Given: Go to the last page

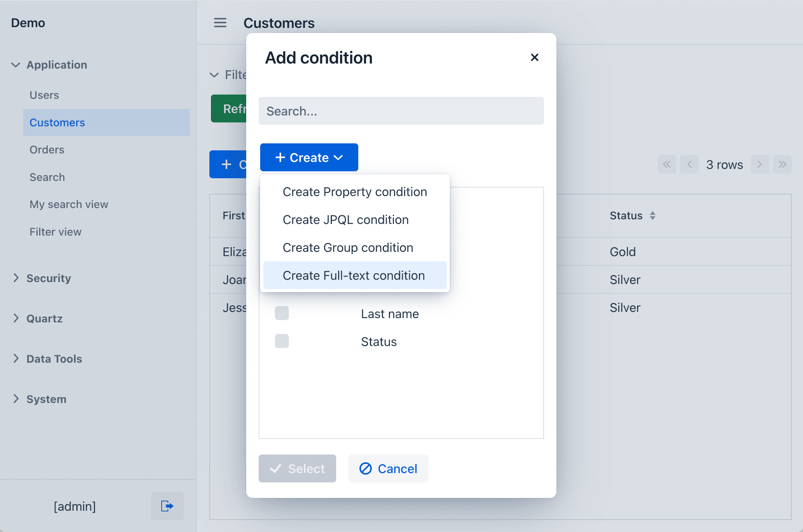Looking at the screenshot, I should tap(782, 164).
